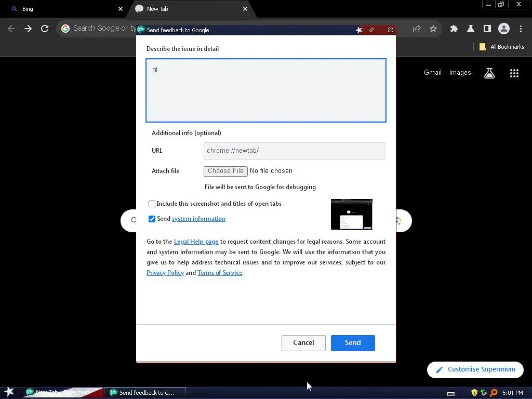Click the browser Back arrow
This screenshot has height=399, width=532.
click(x=11, y=29)
